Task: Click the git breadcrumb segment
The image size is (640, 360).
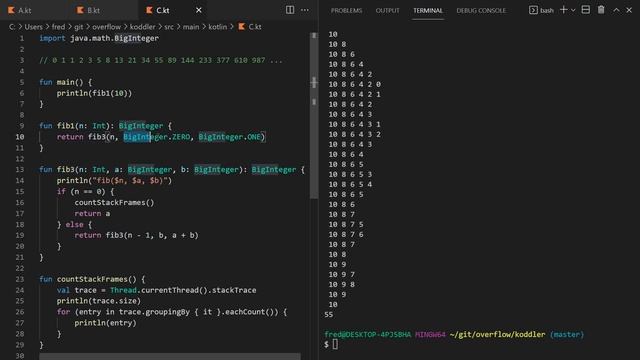Action: point(79,27)
